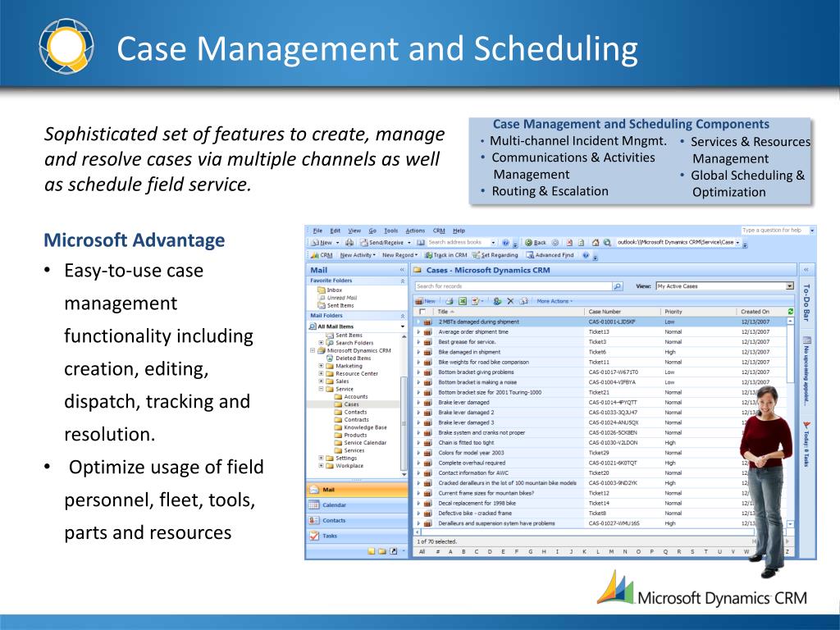
Task: Open the All Mail Items dropdown
Action: (x=402, y=326)
